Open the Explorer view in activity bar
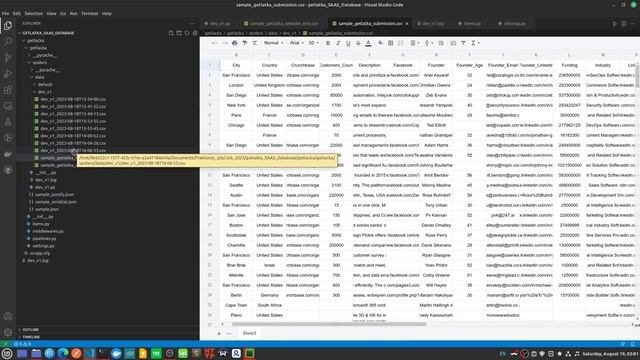 pyautogui.click(x=8, y=26)
